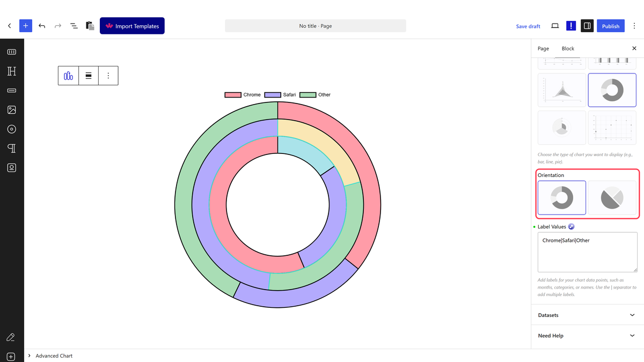
Task: Click the clipboard paste icon in top bar
Action: [x=90, y=26]
